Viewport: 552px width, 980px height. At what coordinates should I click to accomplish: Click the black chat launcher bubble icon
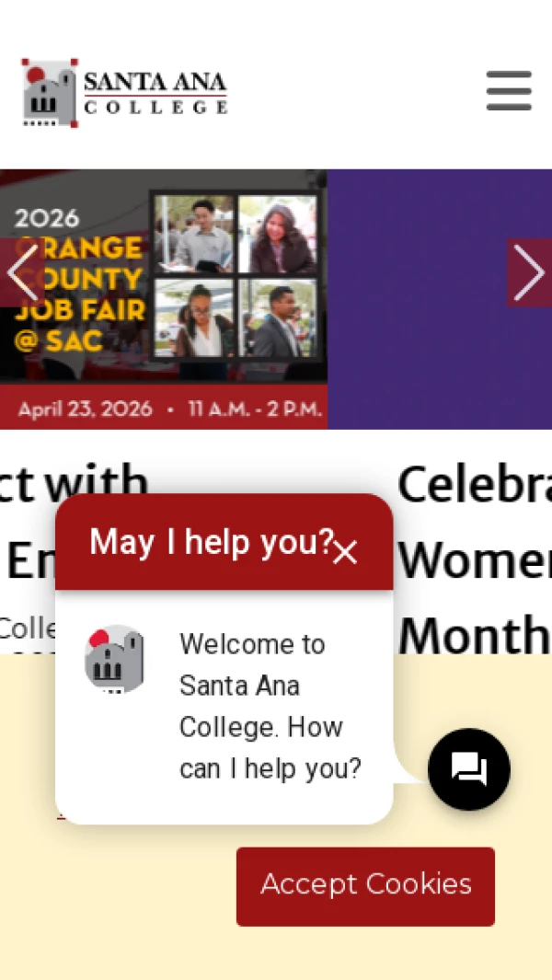469,768
